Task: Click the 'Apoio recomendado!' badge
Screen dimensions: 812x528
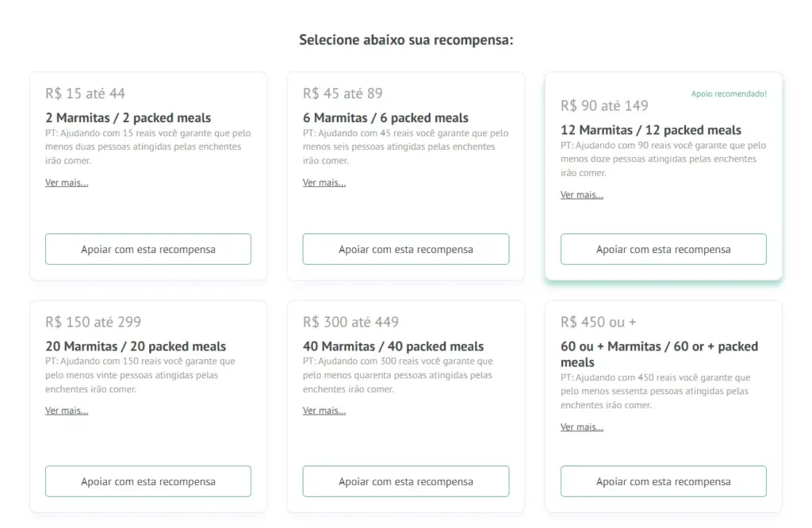Action: [x=729, y=94]
